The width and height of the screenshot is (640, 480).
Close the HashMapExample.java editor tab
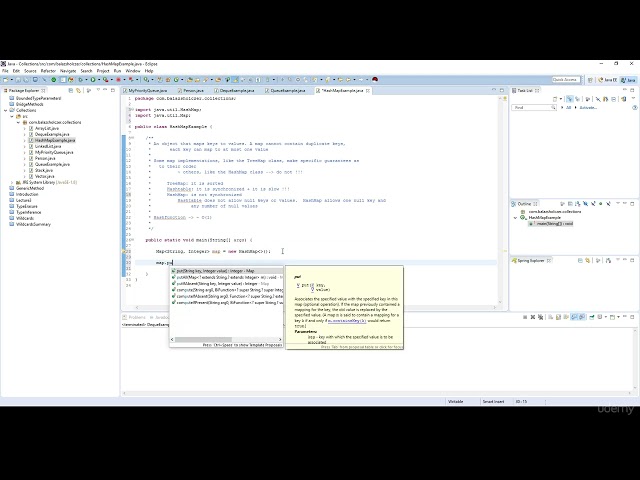tap(368, 91)
